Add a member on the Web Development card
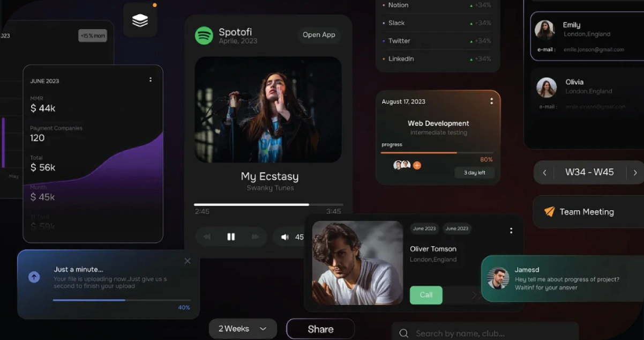The height and width of the screenshot is (340, 644). point(416,165)
